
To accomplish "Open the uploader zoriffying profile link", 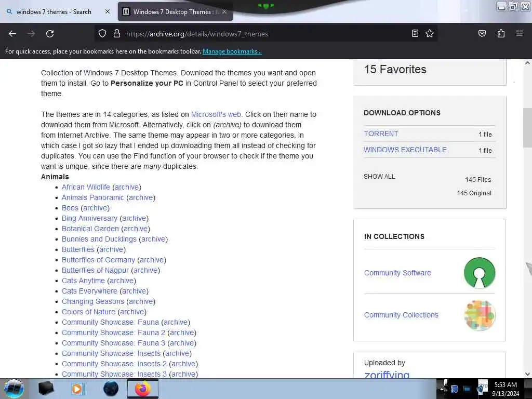I will [x=387, y=374].
